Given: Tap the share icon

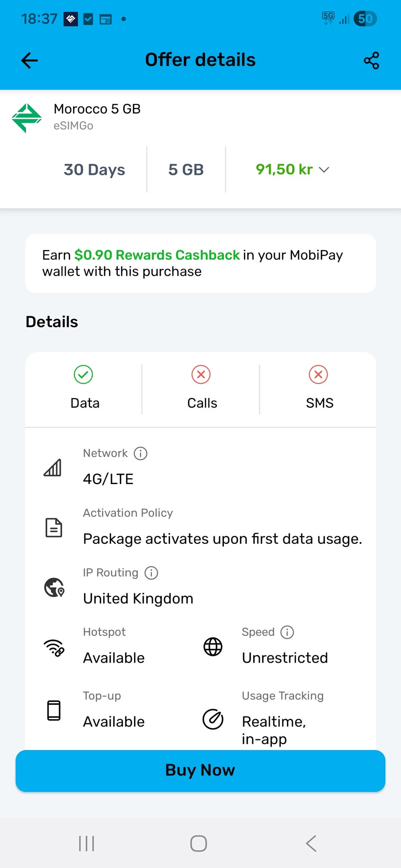Looking at the screenshot, I should [x=371, y=61].
